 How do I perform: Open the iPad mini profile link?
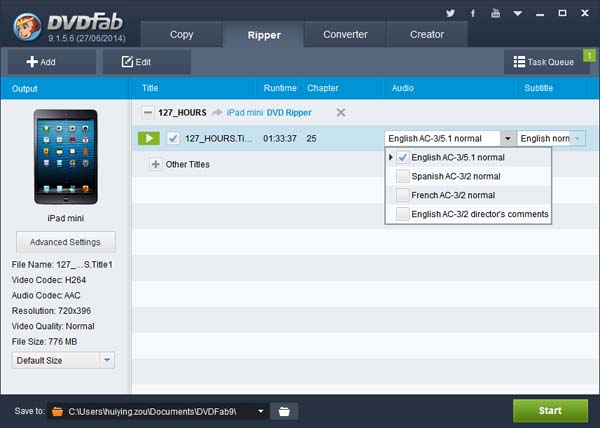tap(245, 113)
